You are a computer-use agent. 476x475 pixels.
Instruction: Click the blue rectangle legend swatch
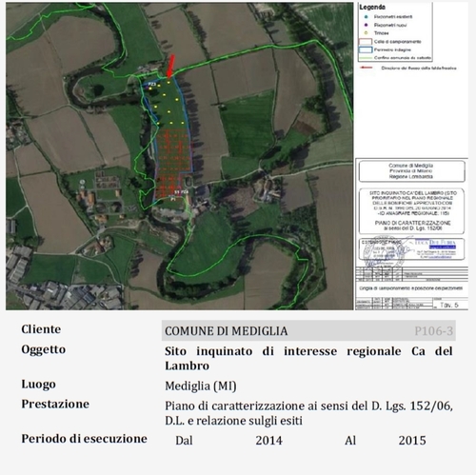[x=366, y=49]
